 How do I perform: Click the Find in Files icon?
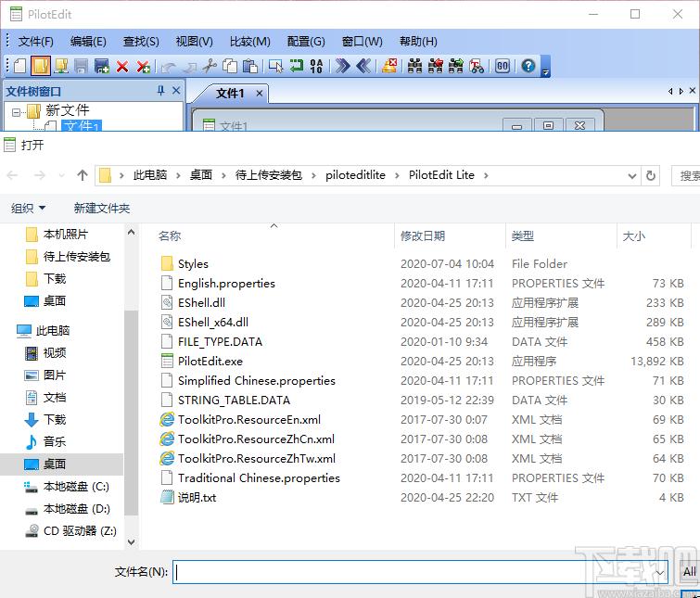click(x=477, y=66)
